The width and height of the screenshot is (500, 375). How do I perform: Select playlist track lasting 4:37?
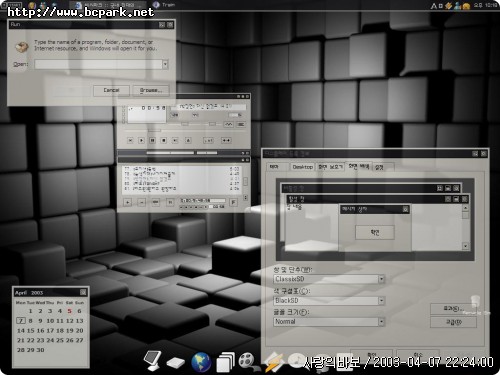click(x=182, y=183)
